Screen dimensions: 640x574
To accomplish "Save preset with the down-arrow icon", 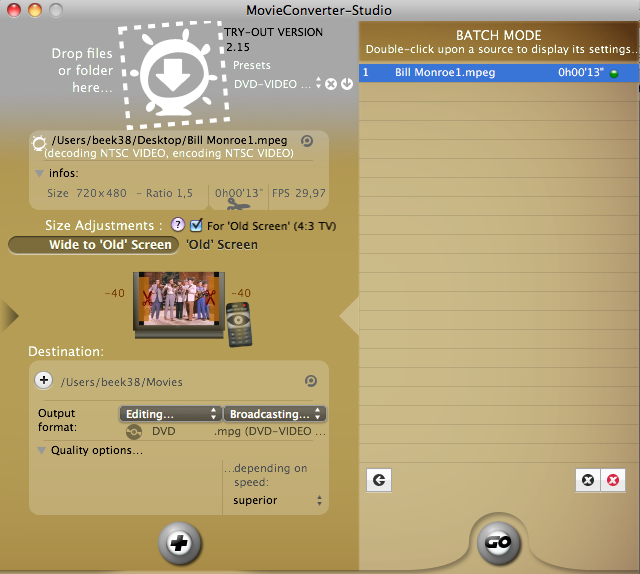I will pos(347,84).
